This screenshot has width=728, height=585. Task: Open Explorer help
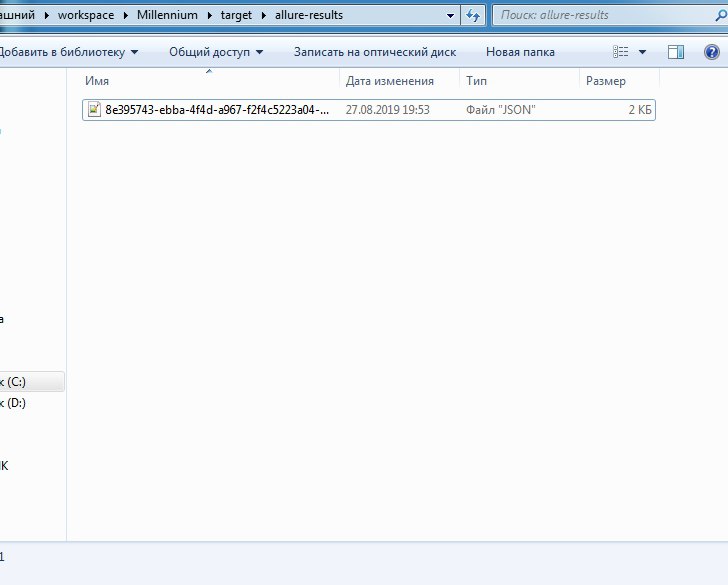pos(711,52)
